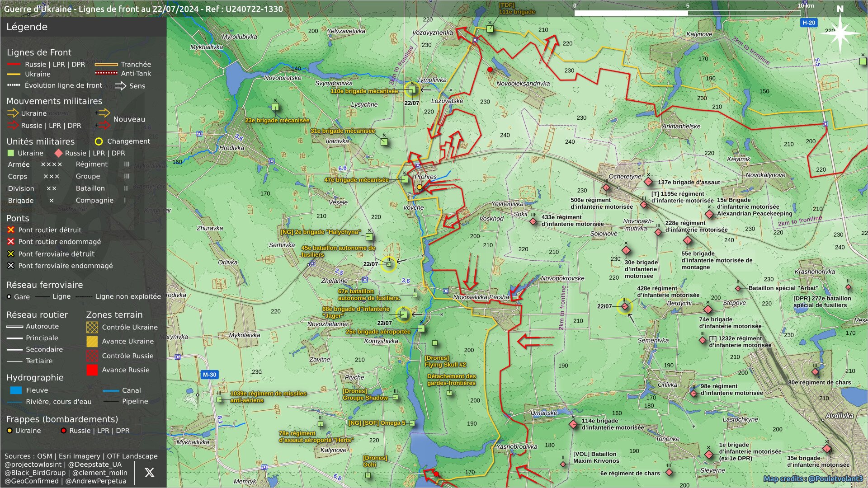
Task: Click the Map credits @Pouletvolant3 text
Action: pos(813,479)
